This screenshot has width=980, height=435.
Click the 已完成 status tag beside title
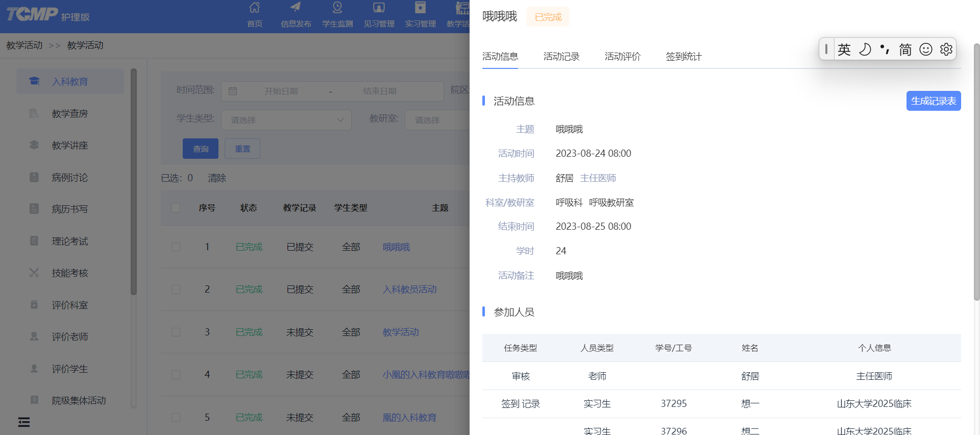tap(548, 17)
